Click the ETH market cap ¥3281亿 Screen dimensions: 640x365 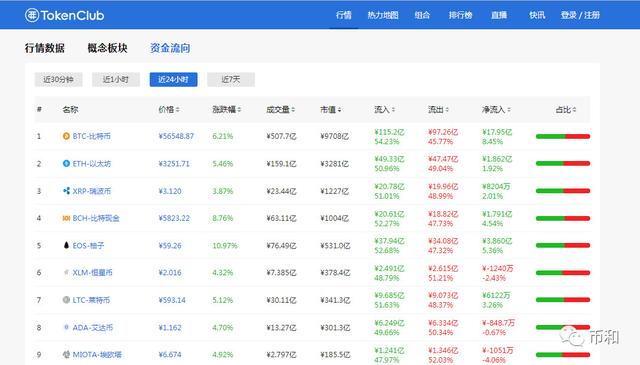[334, 163]
